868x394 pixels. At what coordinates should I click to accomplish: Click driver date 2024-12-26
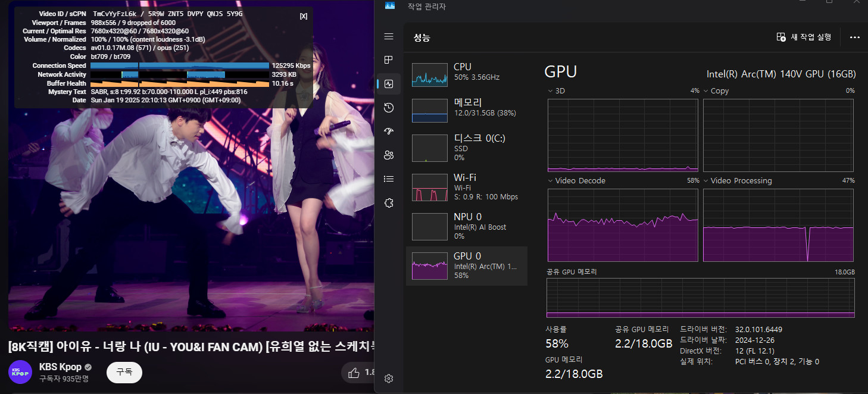754,340
